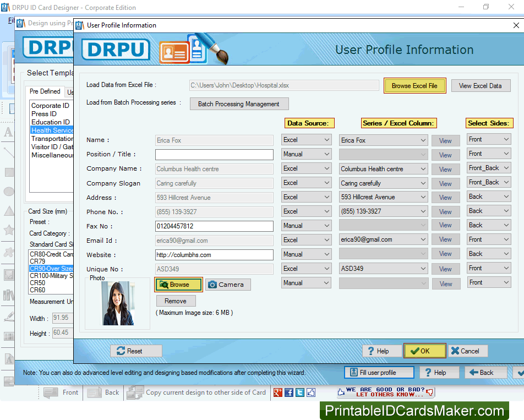Screen dimensions: 524x420
Task: Select Pre Defined tab in template window
Action: 45,91
